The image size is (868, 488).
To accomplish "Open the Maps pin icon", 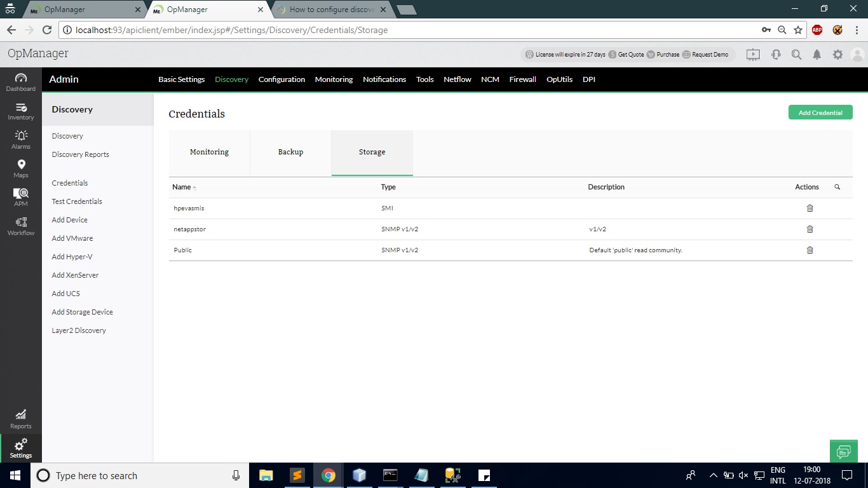I will tap(21, 168).
